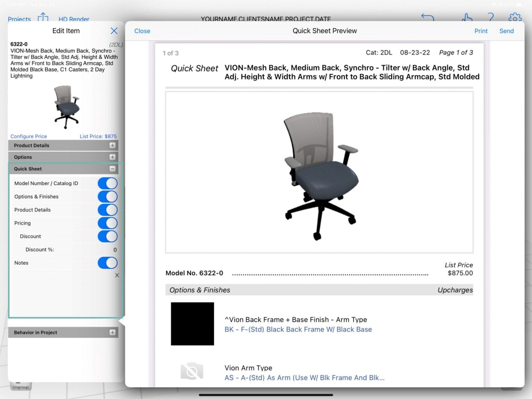Click the missing-image placeholder icon
The width and height of the screenshot is (532, 399).
click(x=192, y=371)
